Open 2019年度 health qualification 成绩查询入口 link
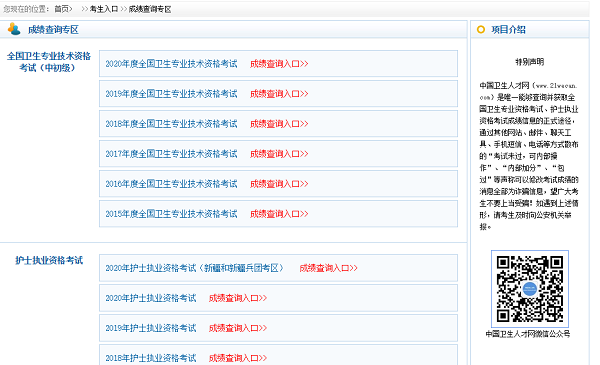This screenshot has width=600, height=365. (x=279, y=94)
